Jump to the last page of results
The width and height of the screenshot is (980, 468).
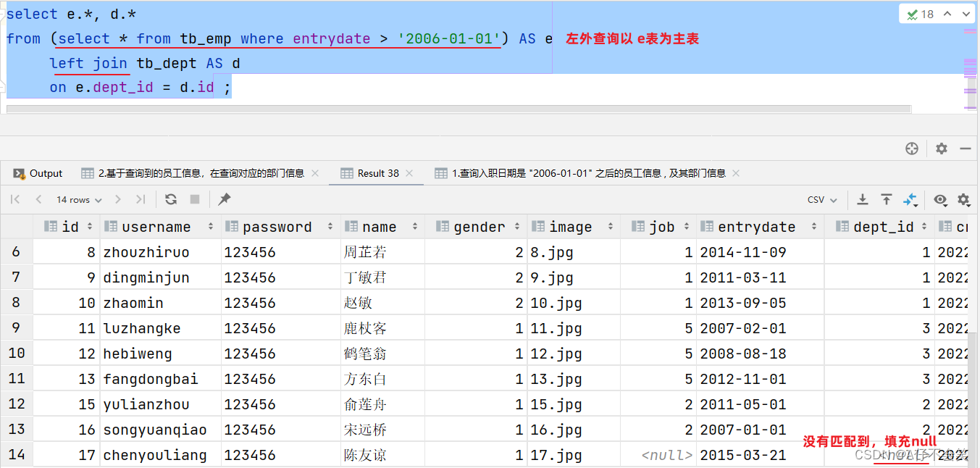[139, 200]
